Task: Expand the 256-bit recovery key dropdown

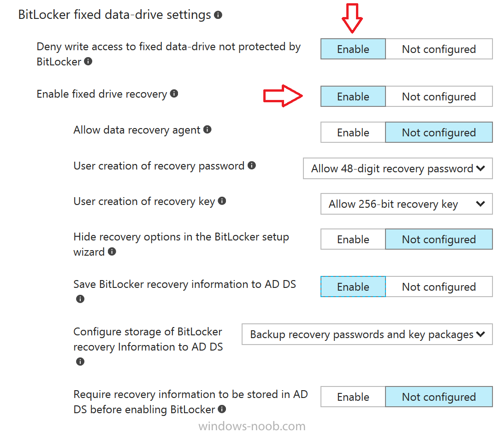Action: click(x=406, y=204)
